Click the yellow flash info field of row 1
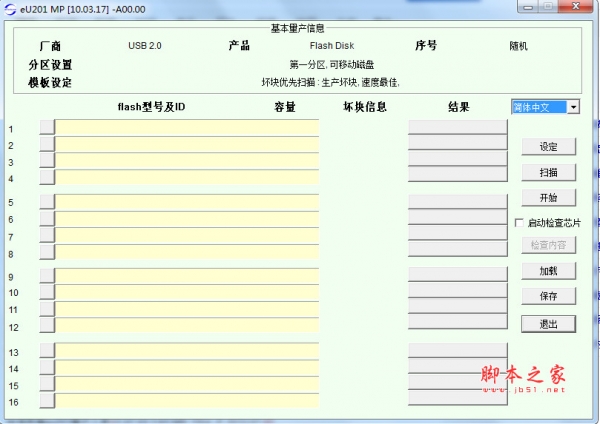Image resolution: width=600 pixels, height=424 pixels. pos(187,127)
